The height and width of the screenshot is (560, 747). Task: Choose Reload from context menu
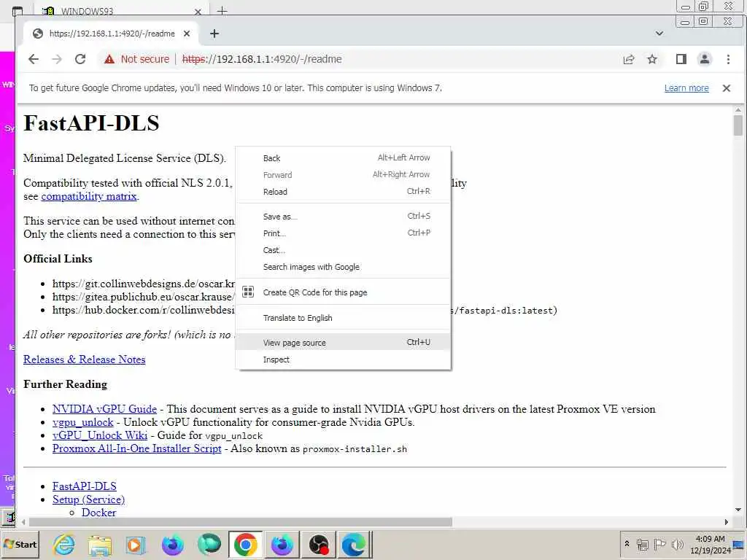pos(344,192)
